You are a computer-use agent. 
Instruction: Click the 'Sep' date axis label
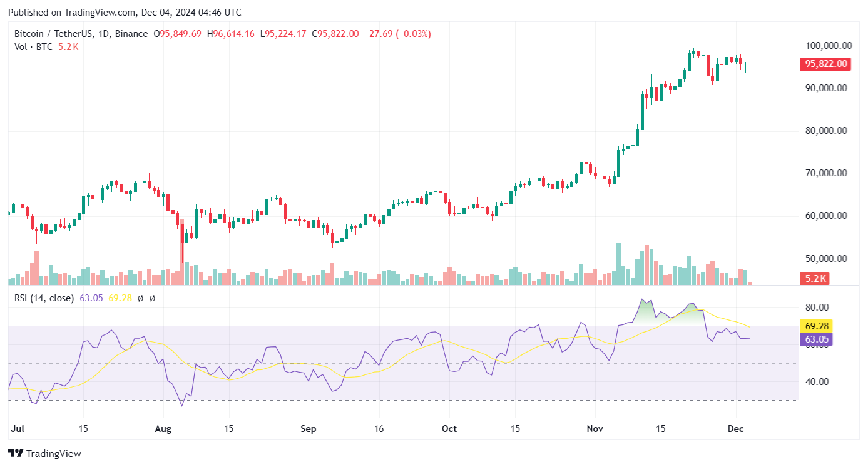(x=309, y=429)
